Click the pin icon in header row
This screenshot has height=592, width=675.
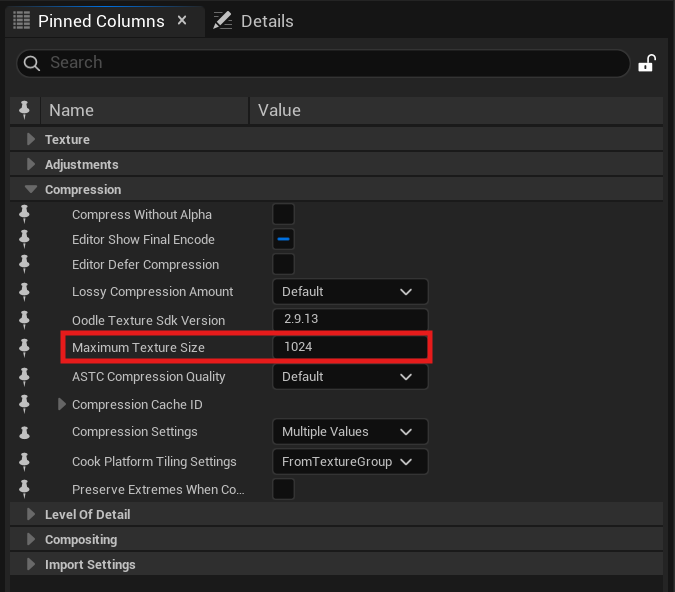click(25, 110)
